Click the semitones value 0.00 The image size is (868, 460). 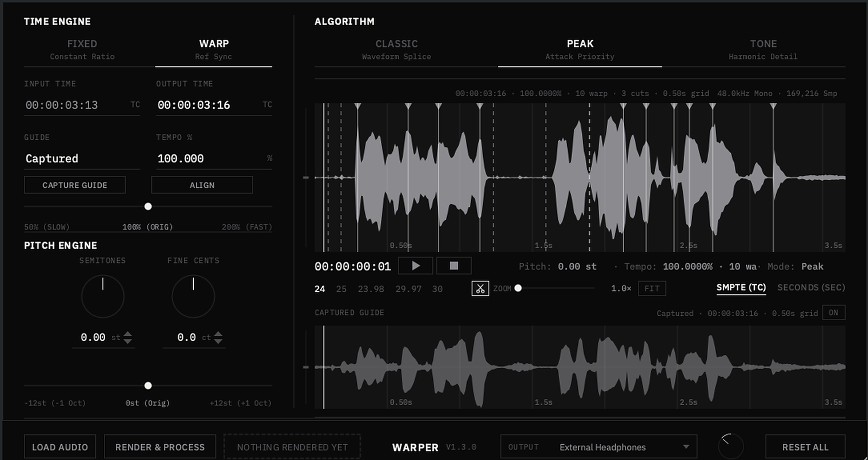point(93,338)
